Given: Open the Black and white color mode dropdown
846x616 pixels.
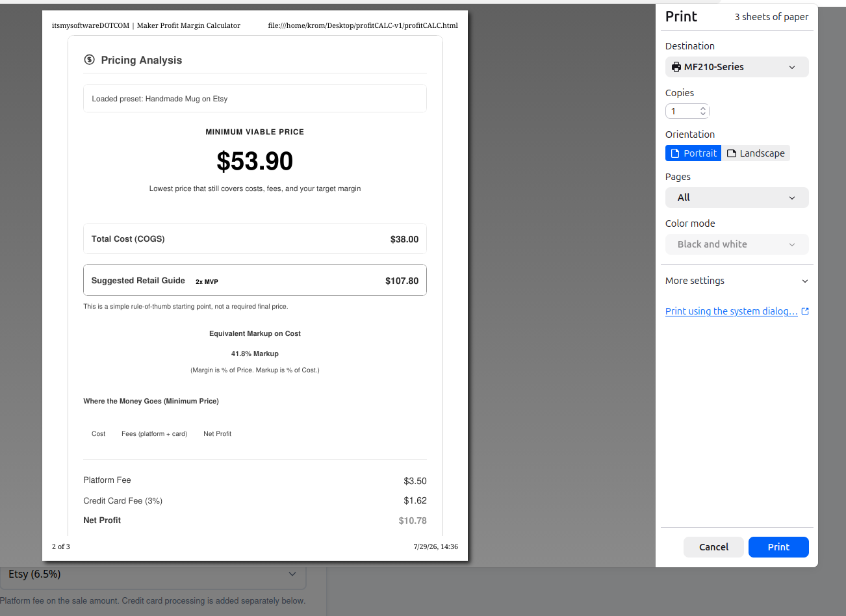Looking at the screenshot, I should pyautogui.click(x=737, y=244).
